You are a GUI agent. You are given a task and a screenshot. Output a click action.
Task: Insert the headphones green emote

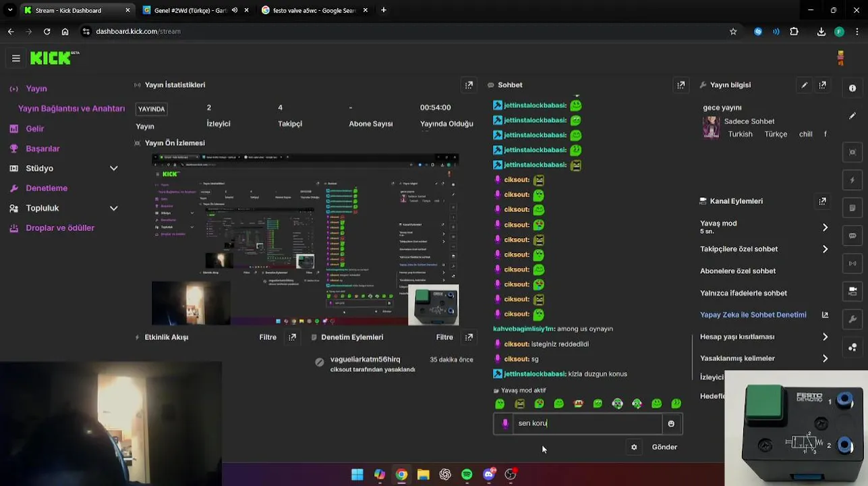pyautogui.click(x=617, y=404)
